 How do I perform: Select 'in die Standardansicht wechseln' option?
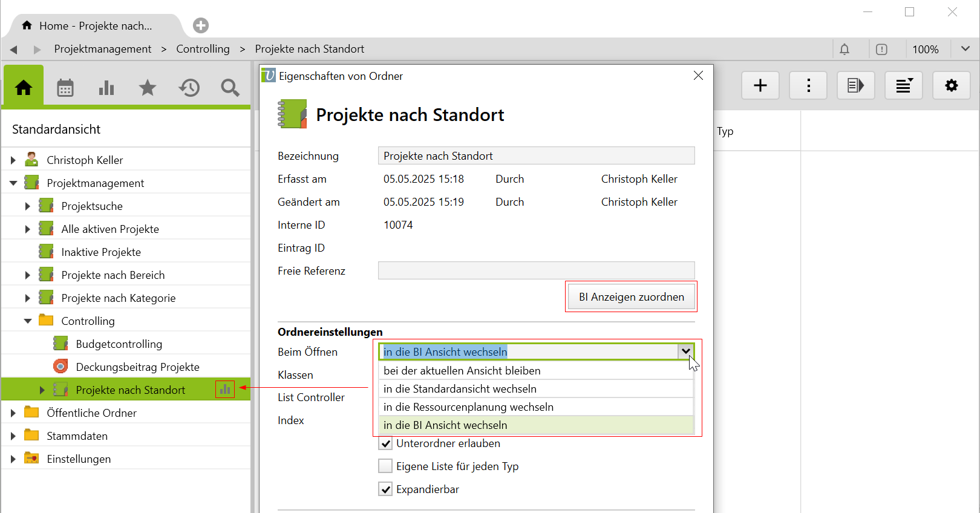click(460, 389)
